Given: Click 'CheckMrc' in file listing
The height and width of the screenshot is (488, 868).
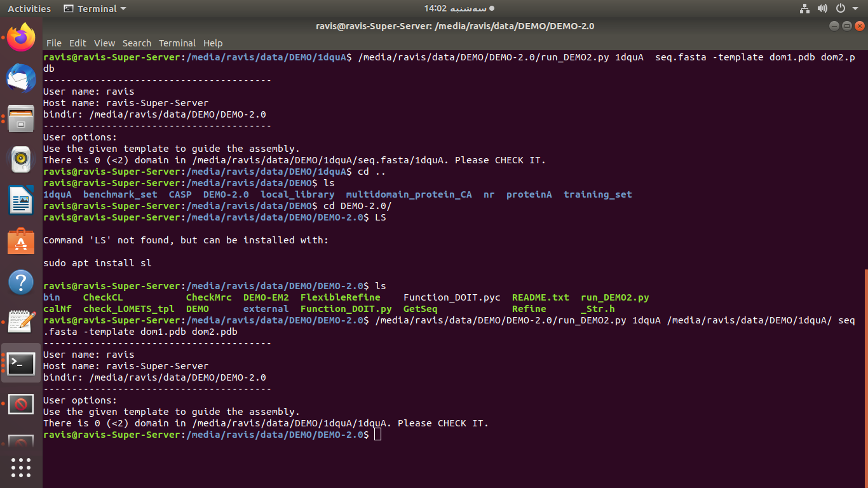Looking at the screenshot, I should click(x=209, y=297).
